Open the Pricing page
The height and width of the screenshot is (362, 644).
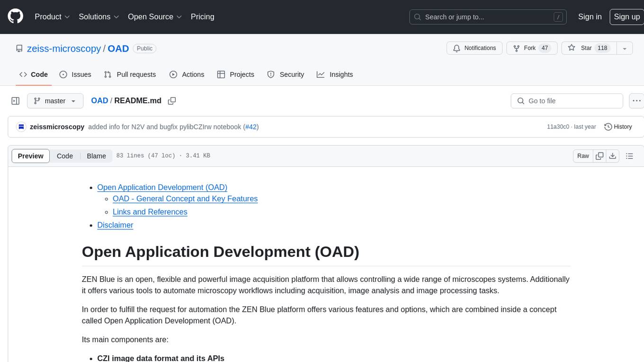[202, 17]
